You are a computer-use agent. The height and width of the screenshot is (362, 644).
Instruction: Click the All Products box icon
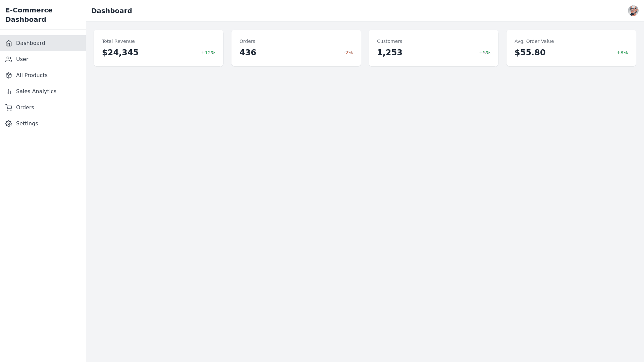tap(9, 75)
